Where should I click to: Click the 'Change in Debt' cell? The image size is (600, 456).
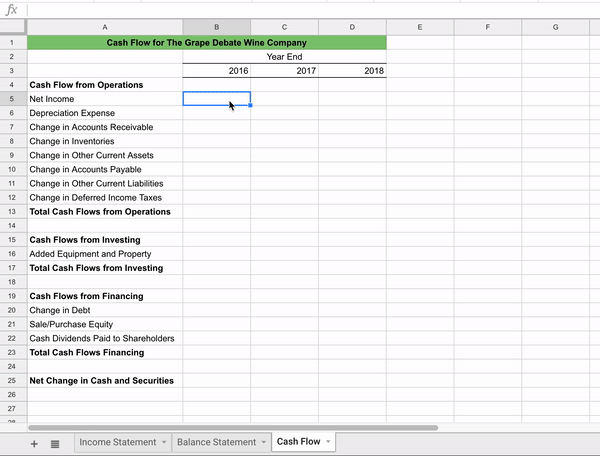(105, 310)
